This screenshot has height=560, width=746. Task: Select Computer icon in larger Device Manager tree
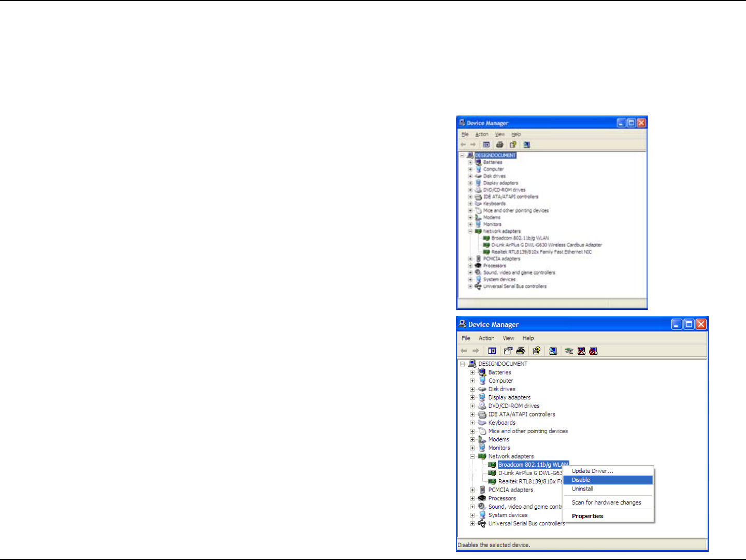click(x=482, y=380)
